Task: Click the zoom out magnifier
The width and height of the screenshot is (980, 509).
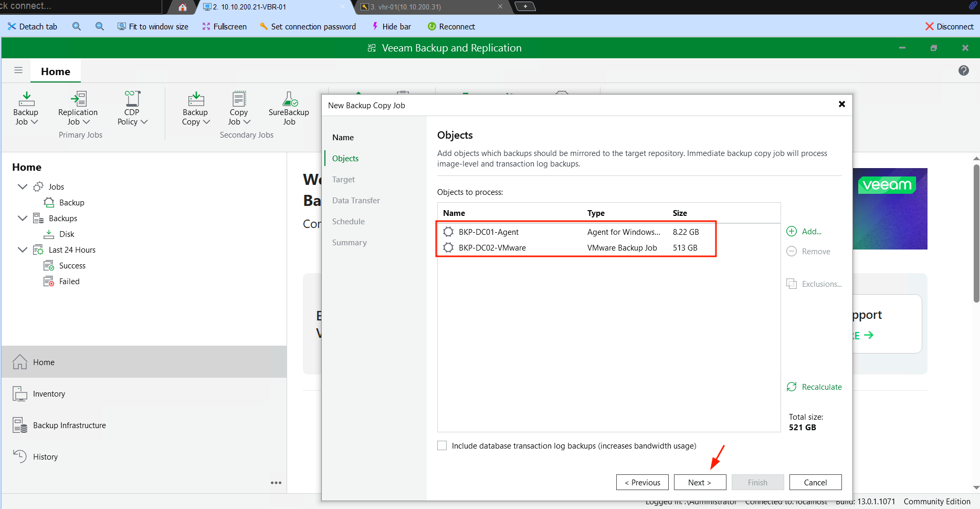Action: [100, 26]
